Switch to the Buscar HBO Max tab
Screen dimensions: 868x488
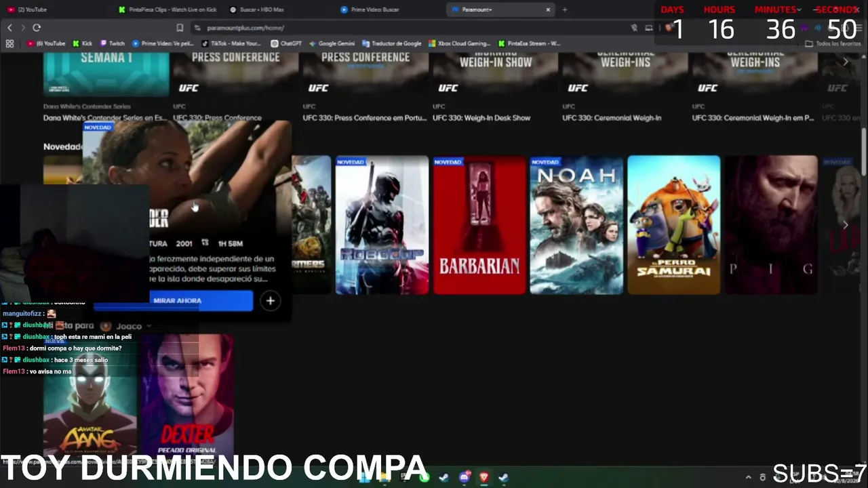tap(277, 9)
